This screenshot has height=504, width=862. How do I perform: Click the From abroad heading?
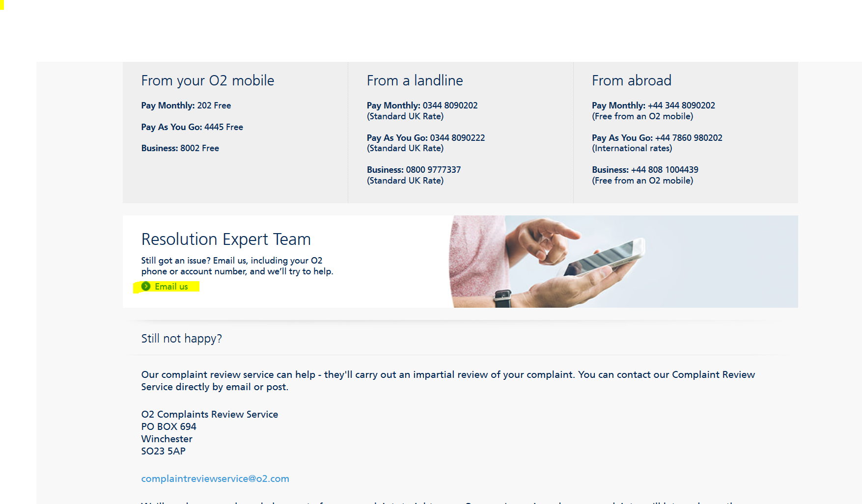(632, 80)
